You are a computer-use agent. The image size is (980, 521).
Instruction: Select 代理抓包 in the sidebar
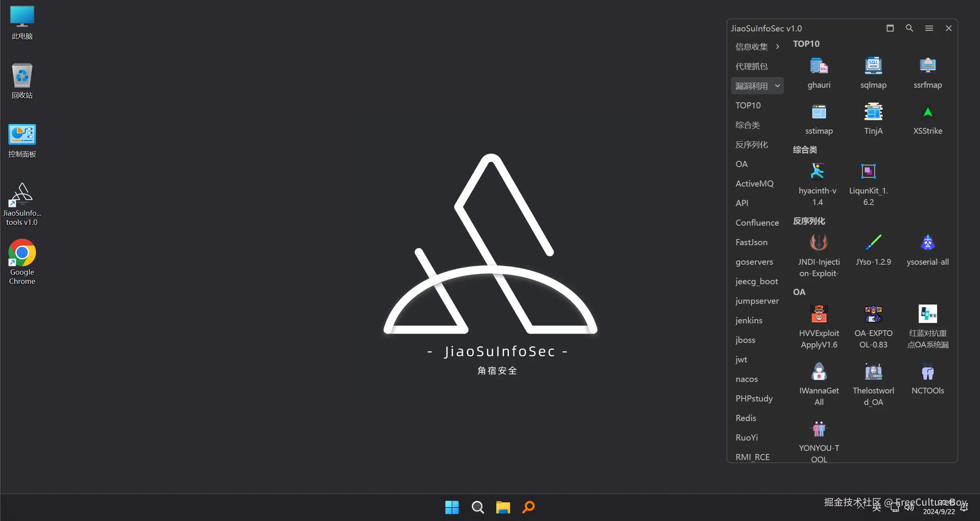click(751, 66)
